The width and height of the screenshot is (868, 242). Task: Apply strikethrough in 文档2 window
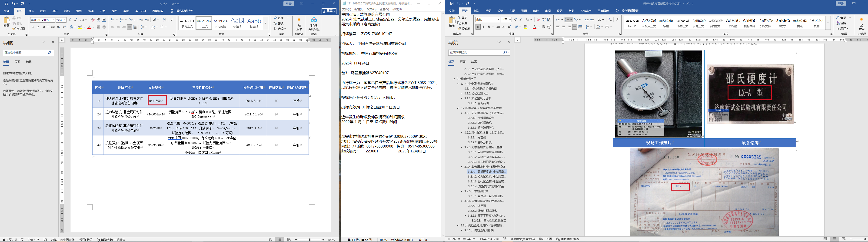click(x=53, y=27)
